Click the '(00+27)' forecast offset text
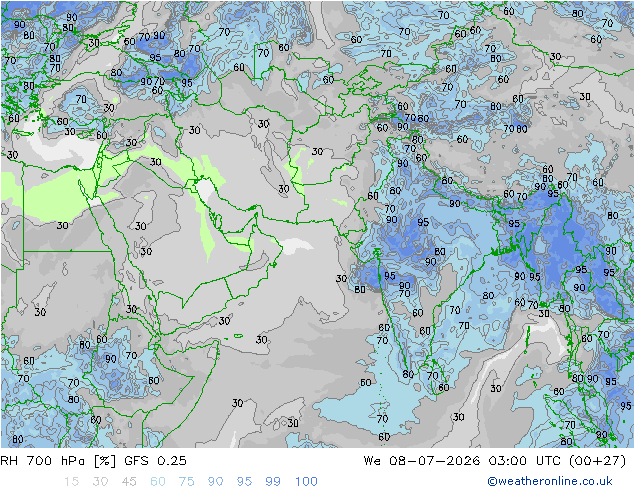Screen dimensions: 634x490 click(598, 461)
